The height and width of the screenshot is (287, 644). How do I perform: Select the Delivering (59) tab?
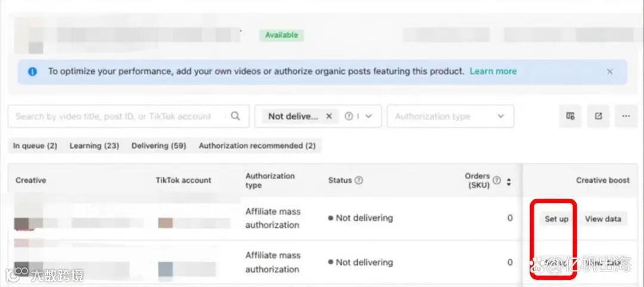click(159, 146)
